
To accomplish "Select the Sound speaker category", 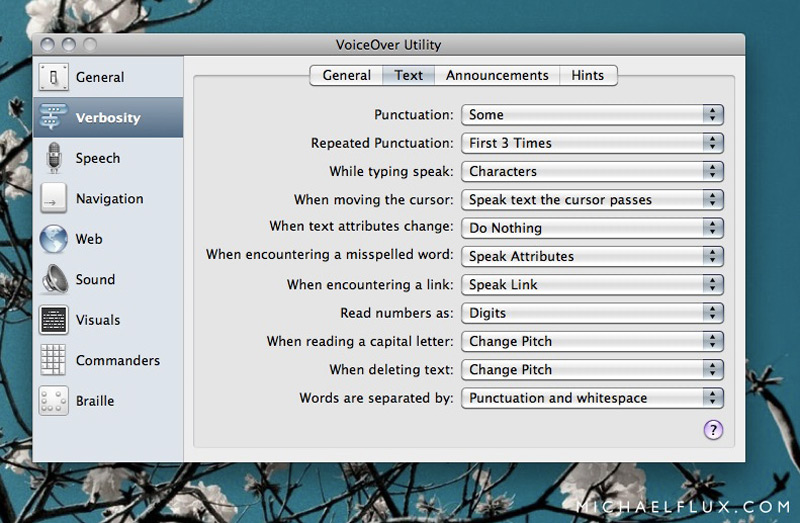I will pos(53,280).
